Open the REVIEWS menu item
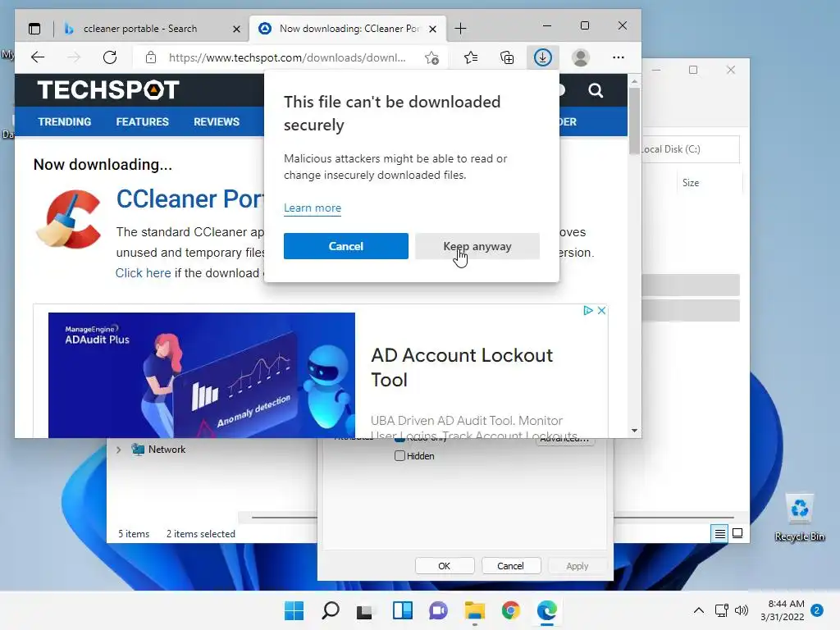 (217, 121)
